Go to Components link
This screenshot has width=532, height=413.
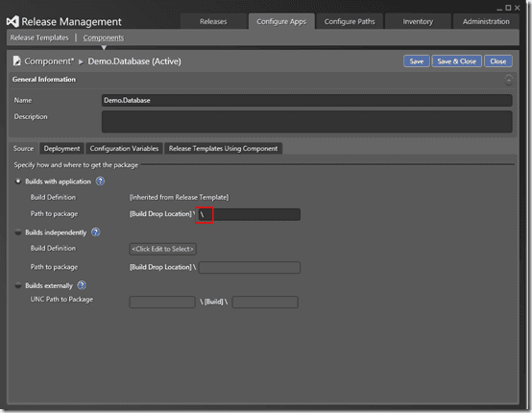click(x=104, y=37)
